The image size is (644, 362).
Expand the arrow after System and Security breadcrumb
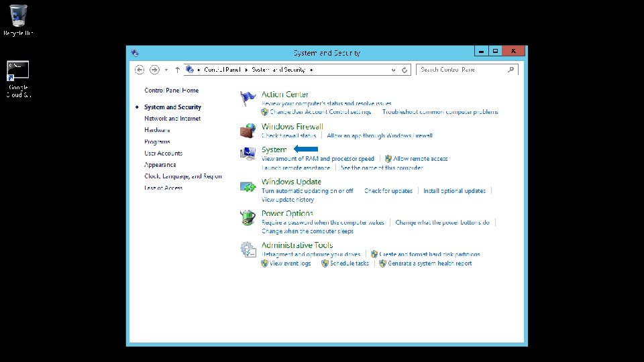pos(311,70)
